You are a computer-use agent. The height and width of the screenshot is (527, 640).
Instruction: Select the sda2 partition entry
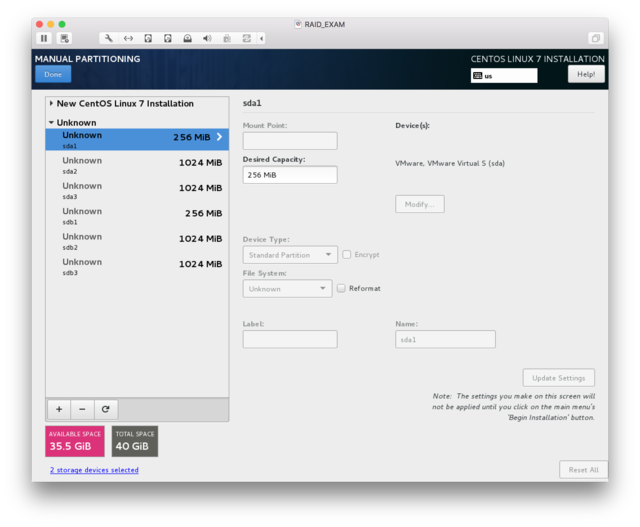click(137, 165)
